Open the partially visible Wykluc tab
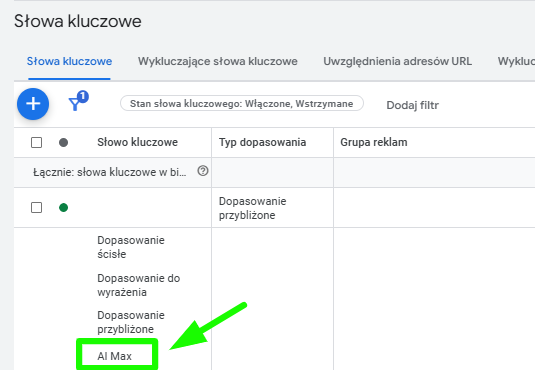This screenshot has width=535, height=370. click(516, 61)
